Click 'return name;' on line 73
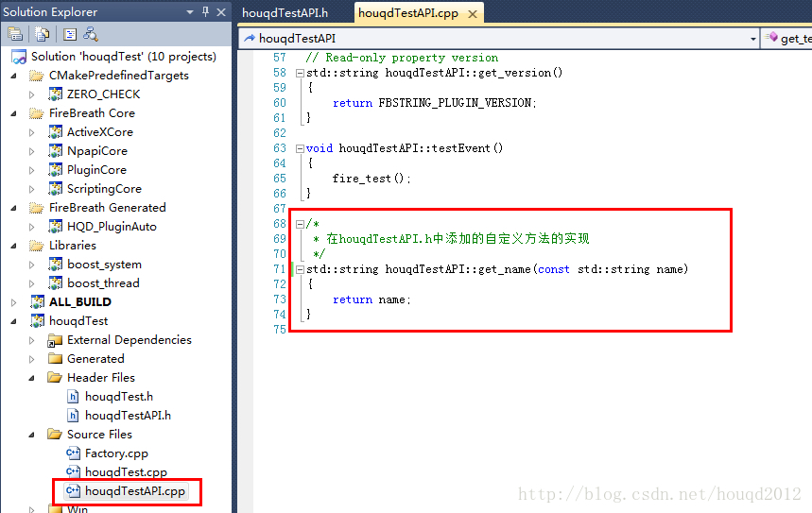Screen dimensions: 812x513 tap(371, 299)
